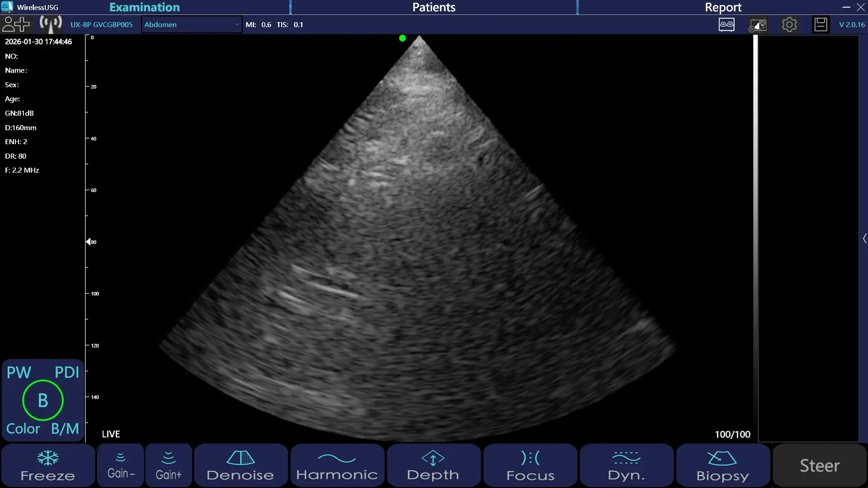Open the Biopsy guide tool

click(x=722, y=465)
